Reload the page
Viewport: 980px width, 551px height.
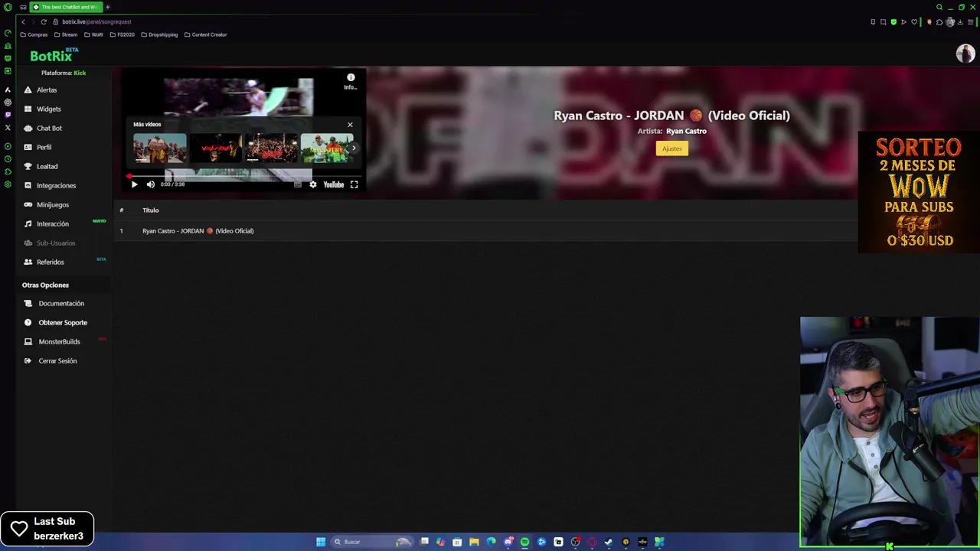click(x=44, y=21)
